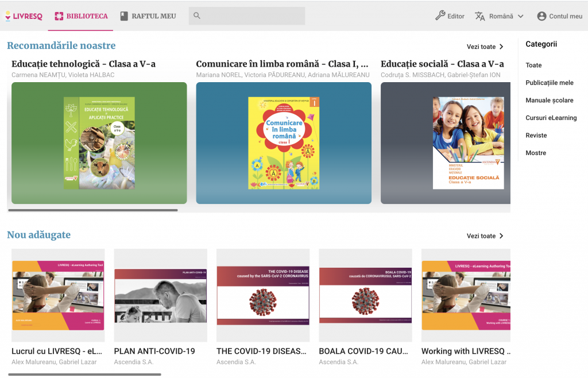The width and height of the screenshot is (588, 378).
Task: Click the Recomandările noastre horizontal scrollbar
Action: click(x=92, y=211)
